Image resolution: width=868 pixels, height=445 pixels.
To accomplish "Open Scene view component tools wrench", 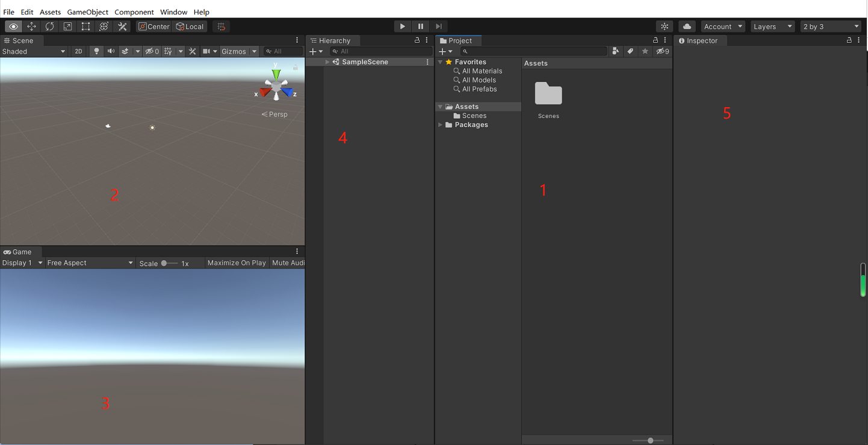I will pos(193,51).
